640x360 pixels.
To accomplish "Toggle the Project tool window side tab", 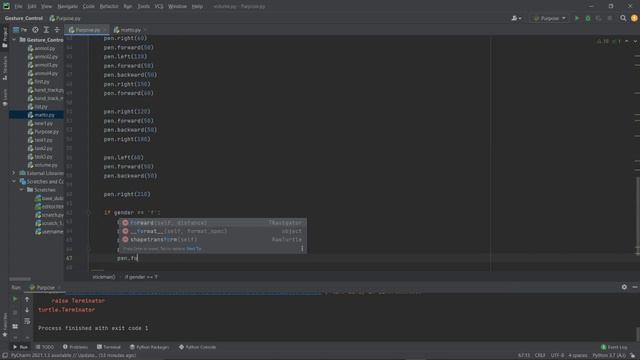I will [x=5, y=38].
